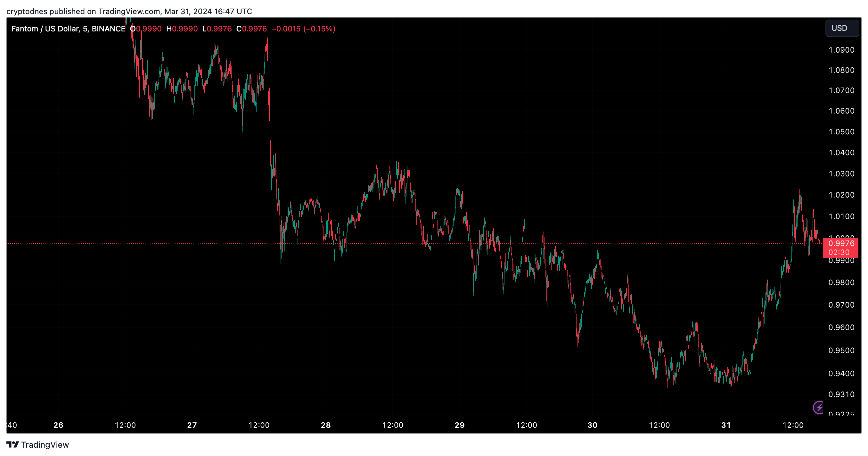
Task: Click the red 0.9976 current price label
Action: point(841,243)
